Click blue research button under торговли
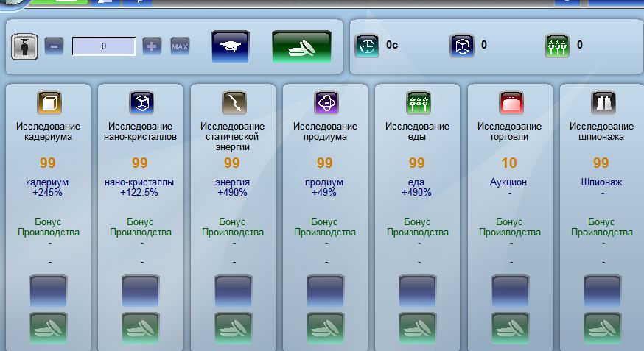Screen dimensions: 644x351 click(511, 291)
